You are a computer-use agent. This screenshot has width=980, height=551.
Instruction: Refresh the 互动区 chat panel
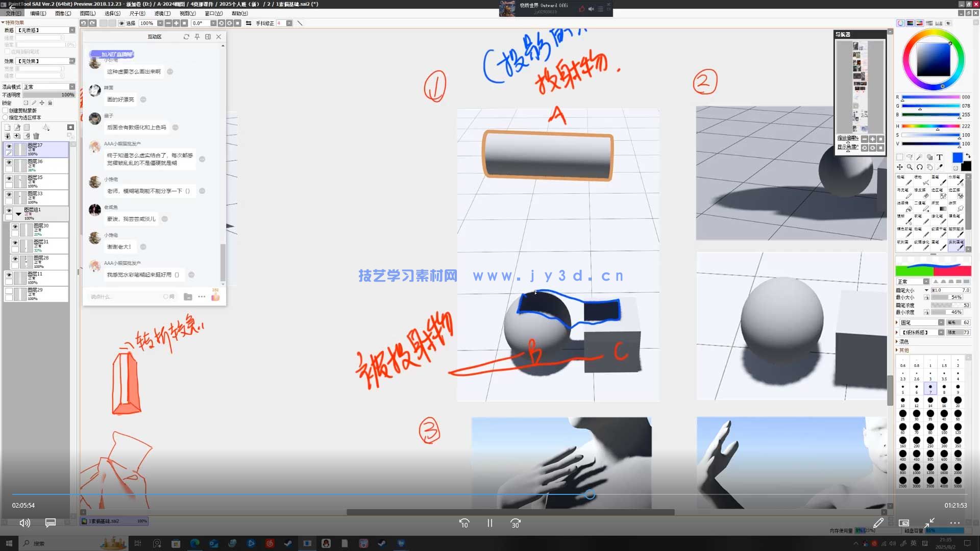pyautogui.click(x=186, y=37)
